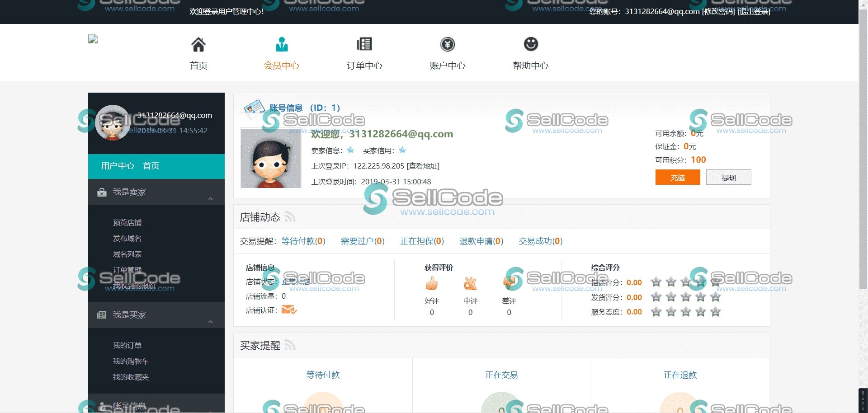The image size is (868, 413).
Task: Click the help center smiley icon
Action: 530,44
